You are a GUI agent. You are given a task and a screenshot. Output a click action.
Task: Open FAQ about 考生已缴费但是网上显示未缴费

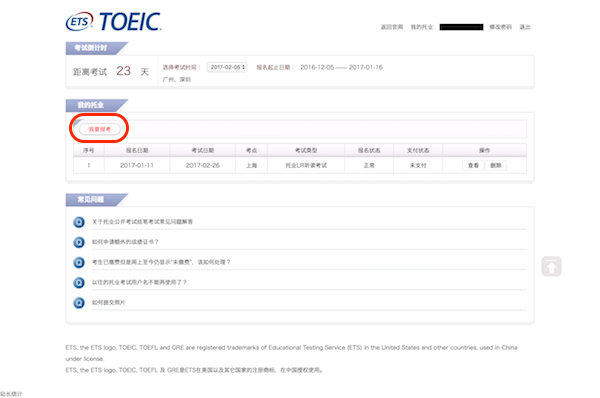coord(161,262)
